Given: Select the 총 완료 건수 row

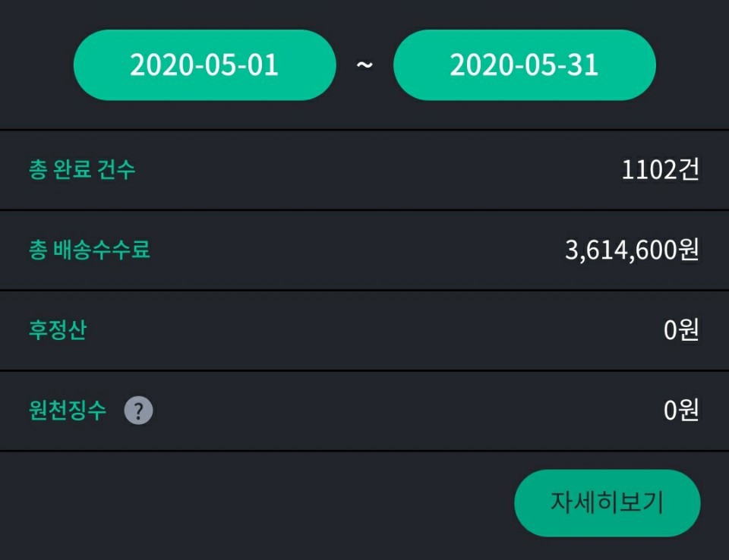Looking at the screenshot, I should (364, 170).
